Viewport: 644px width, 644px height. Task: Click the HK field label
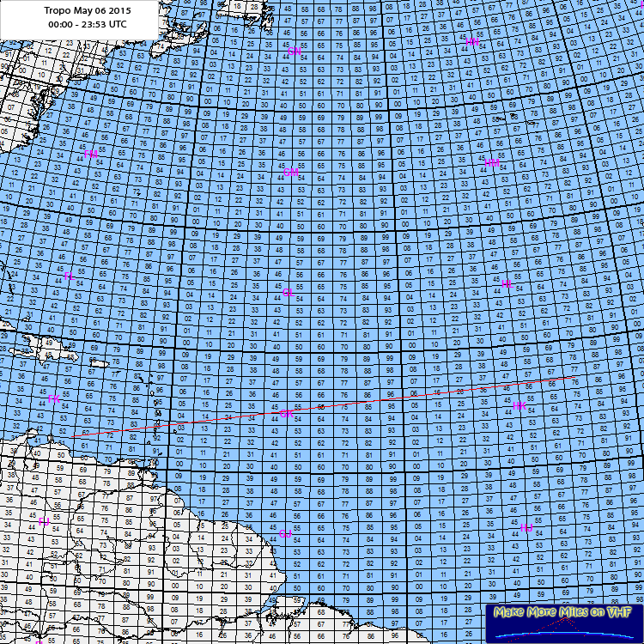point(519,405)
